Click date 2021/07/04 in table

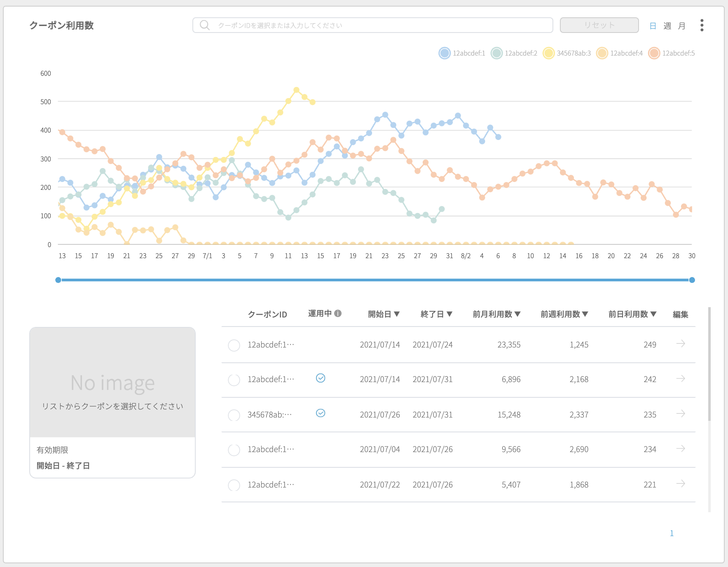pyautogui.click(x=380, y=449)
